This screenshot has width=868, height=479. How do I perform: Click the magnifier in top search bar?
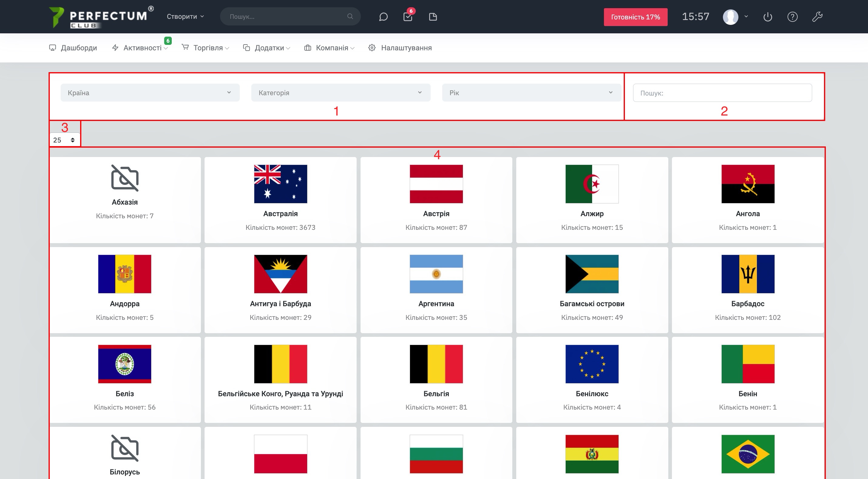click(350, 16)
